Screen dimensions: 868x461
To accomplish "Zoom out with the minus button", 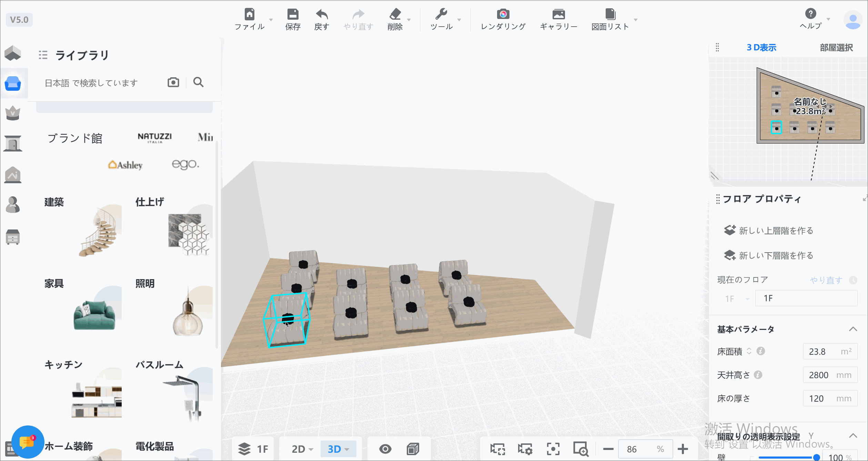I will click(x=608, y=449).
